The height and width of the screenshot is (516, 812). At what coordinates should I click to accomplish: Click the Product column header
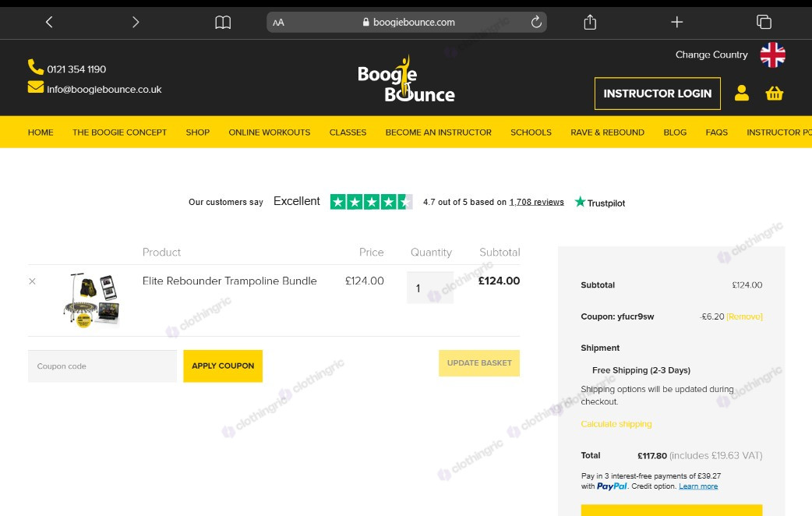(161, 253)
